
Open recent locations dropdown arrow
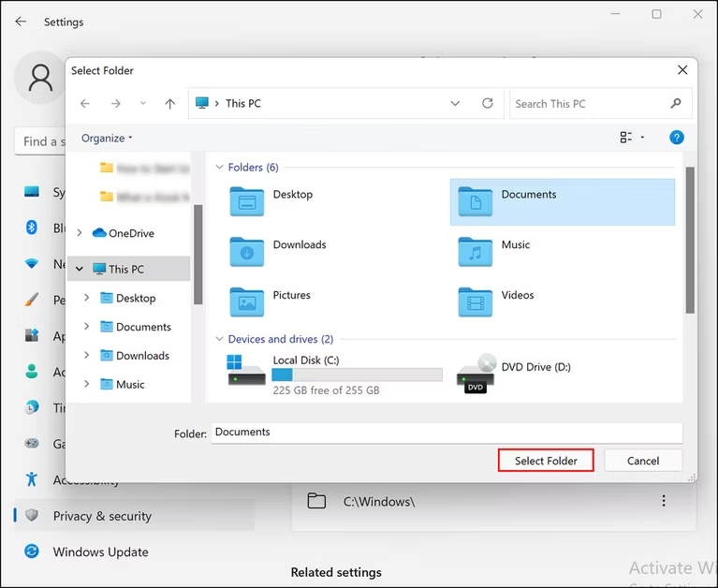click(x=143, y=104)
